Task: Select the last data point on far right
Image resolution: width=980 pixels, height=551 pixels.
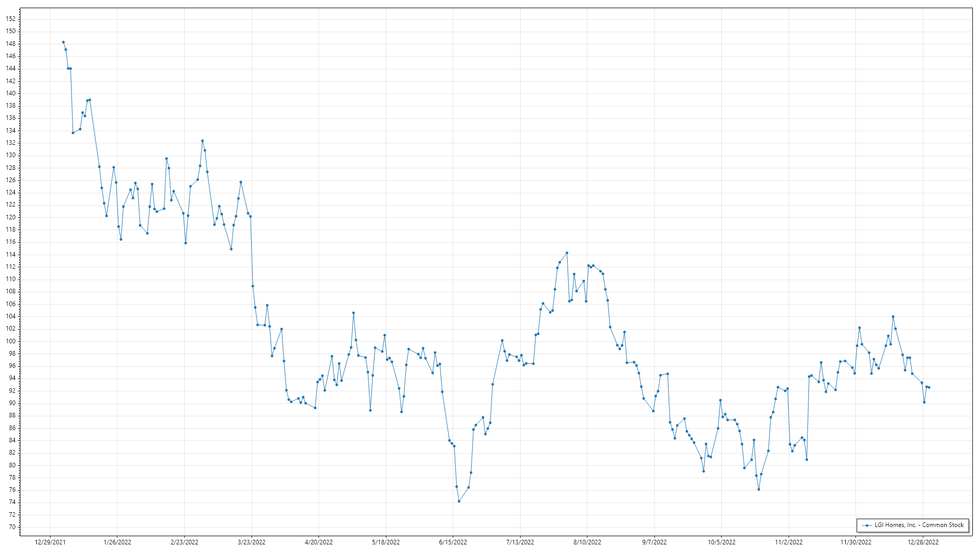Action: 929,388
